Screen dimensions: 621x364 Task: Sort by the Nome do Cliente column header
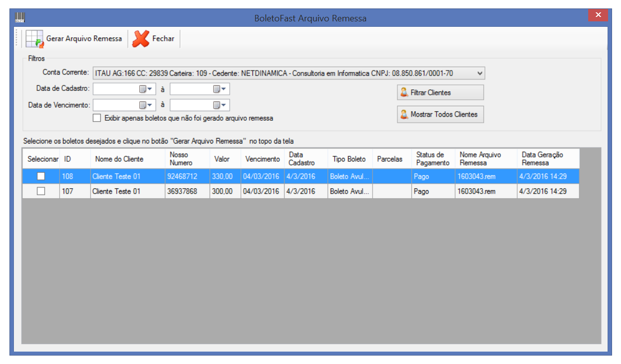pyautogui.click(x=119, y=159)
